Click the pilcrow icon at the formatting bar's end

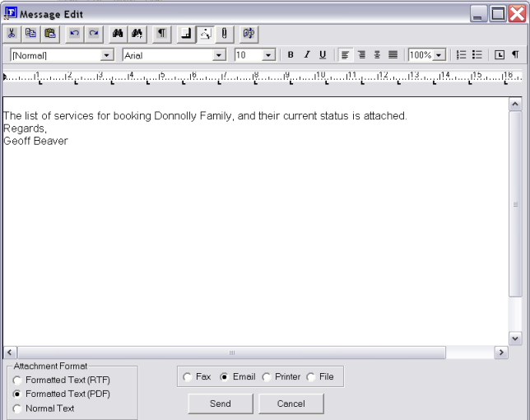tap(515, 55)
